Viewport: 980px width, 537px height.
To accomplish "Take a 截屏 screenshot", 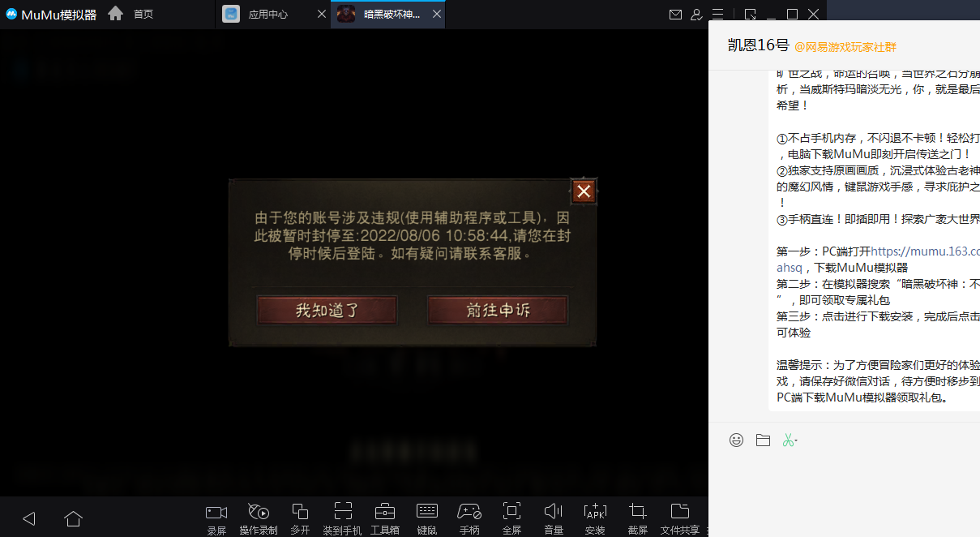I will (x=638, y=518).
